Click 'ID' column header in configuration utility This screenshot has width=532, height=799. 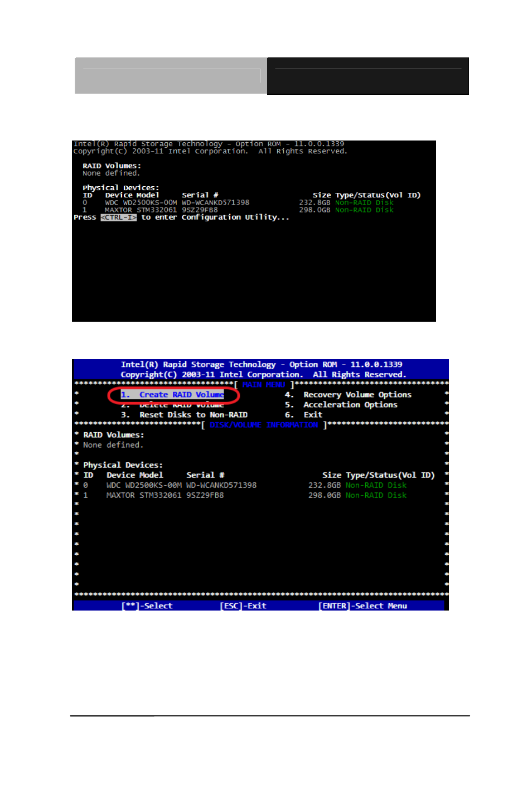coord(88,475)
